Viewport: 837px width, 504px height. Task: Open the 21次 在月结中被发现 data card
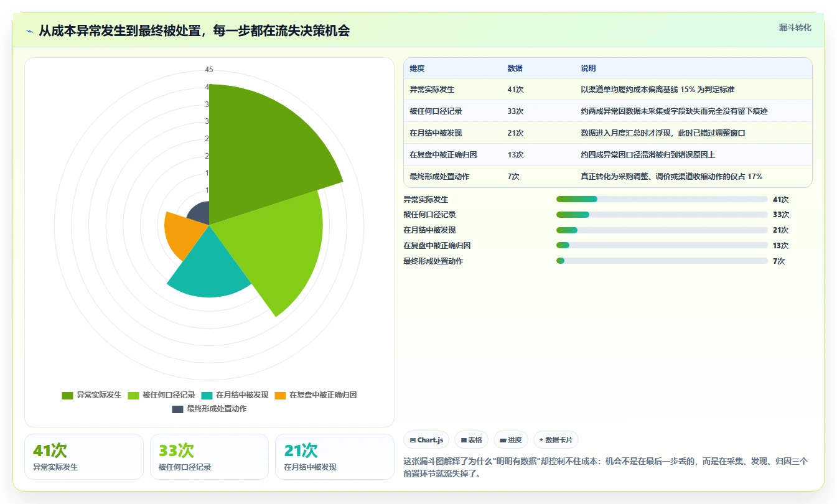[x=335, y=457]
